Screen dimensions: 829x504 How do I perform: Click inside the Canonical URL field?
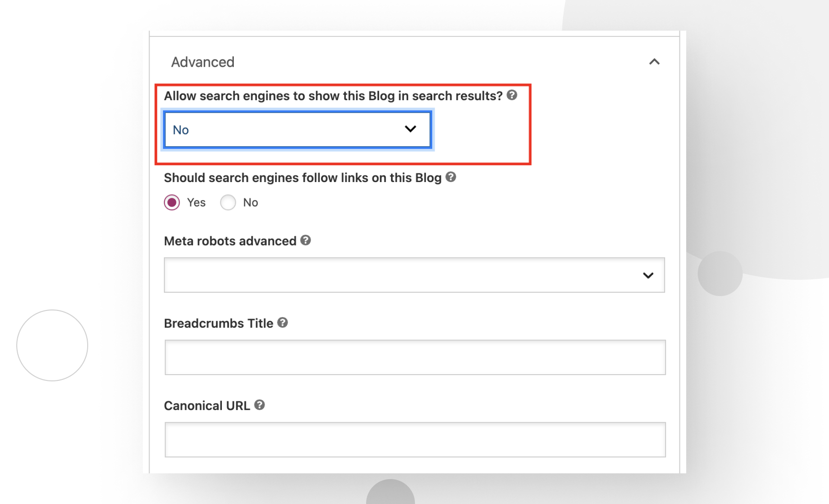[414, 439]
